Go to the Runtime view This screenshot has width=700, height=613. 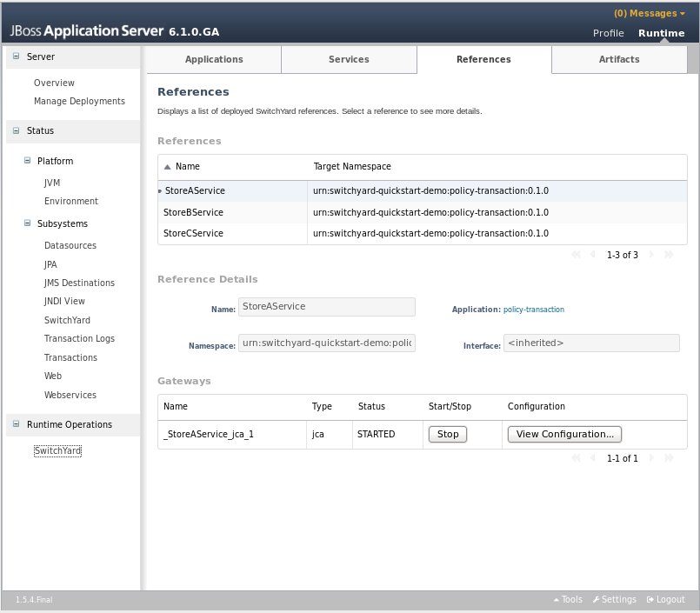coord(661,33)
